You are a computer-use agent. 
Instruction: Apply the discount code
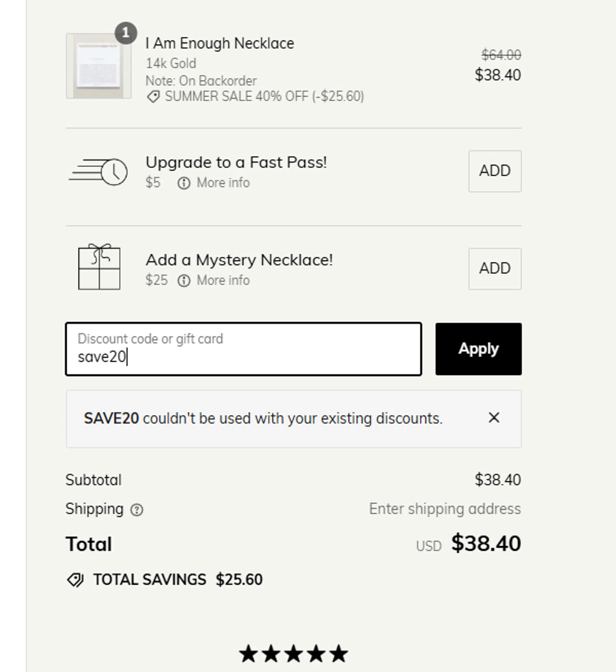(478, 349)
